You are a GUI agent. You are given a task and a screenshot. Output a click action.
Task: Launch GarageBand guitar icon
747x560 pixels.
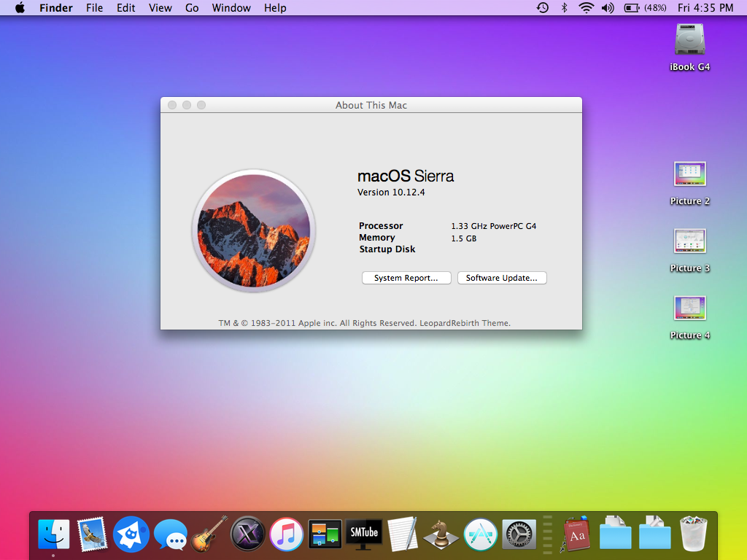coord(209,534)
